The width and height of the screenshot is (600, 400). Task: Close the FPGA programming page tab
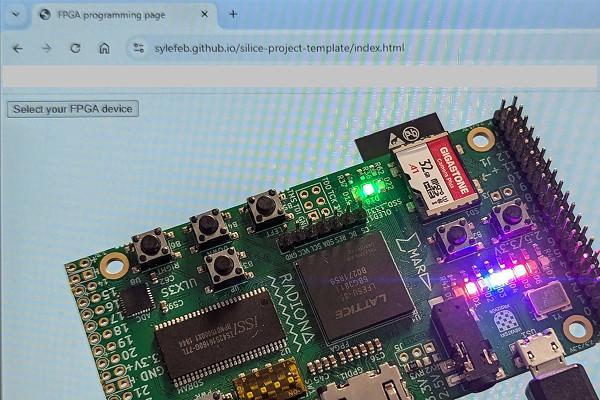click(x=204, y=14)
